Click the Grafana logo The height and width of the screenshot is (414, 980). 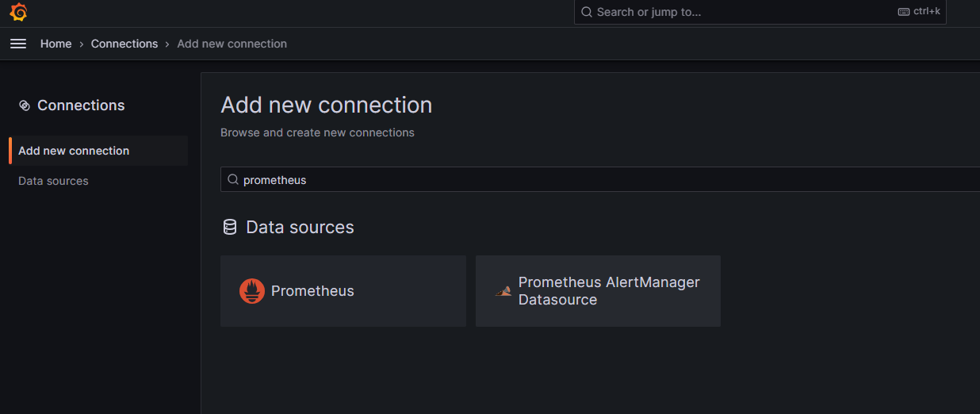pyautogui.click(x=18, y=13)
